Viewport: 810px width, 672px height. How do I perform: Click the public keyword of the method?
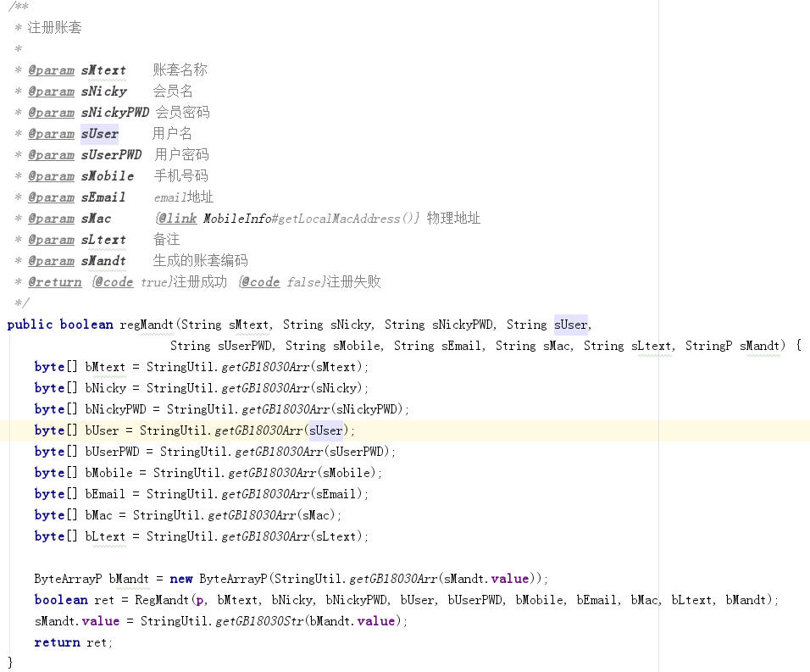click(x=30, y=325)
